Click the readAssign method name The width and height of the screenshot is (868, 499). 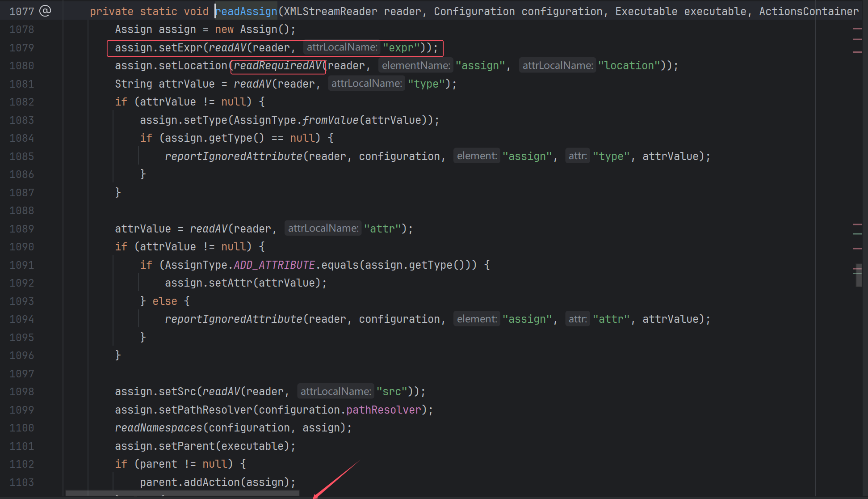click(246, 12)
